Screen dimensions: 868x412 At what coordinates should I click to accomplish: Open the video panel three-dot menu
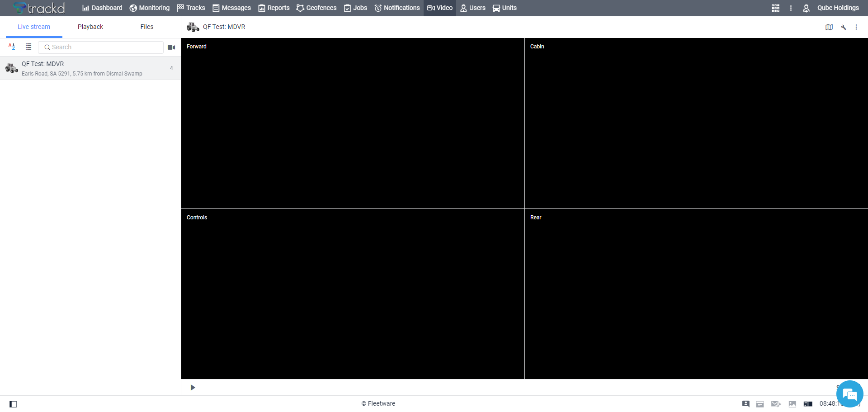[x=856, y=27]
